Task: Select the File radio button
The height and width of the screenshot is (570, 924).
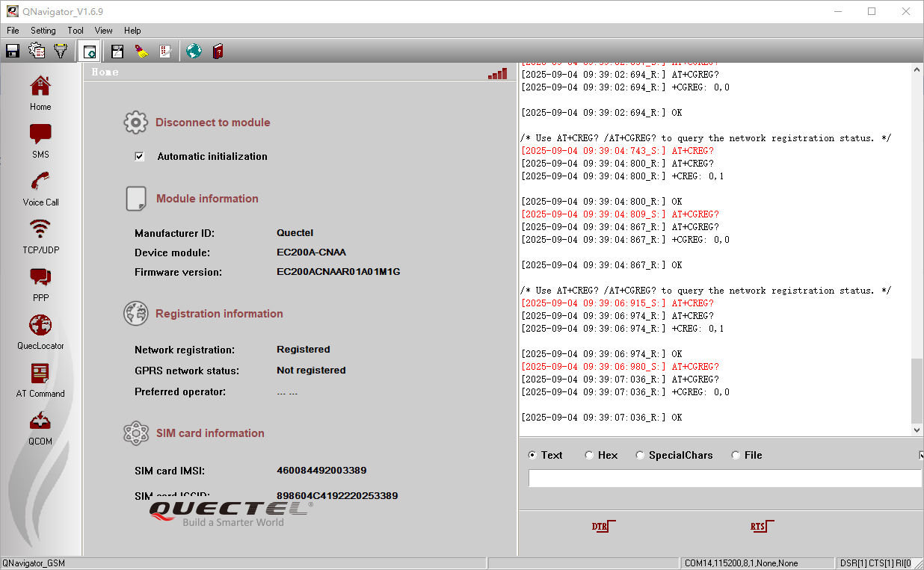Action: (736, 455)
